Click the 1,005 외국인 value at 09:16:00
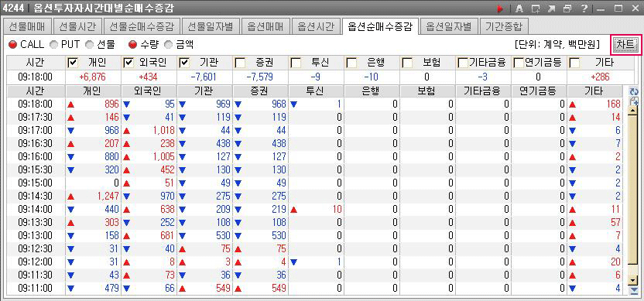 [164, 157]
